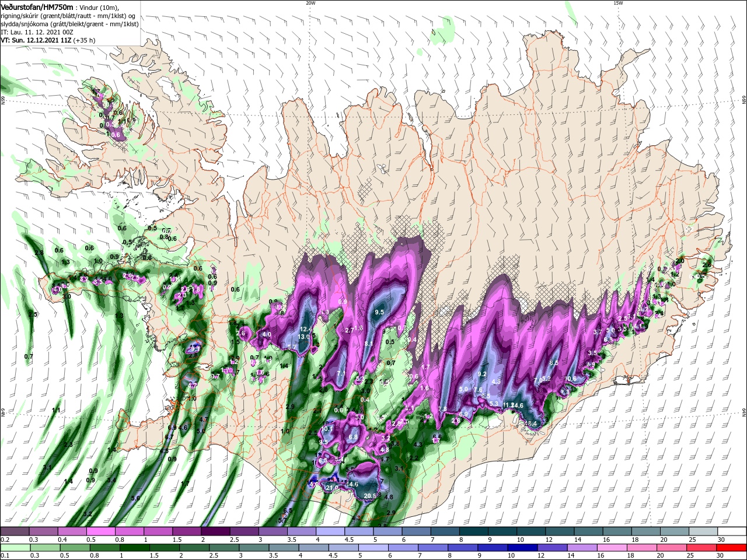The width and height of the screenshot is (747, 560).
Task: Click the 5.7 precipitation value near the south coast
Action: [x=282, y=520]
